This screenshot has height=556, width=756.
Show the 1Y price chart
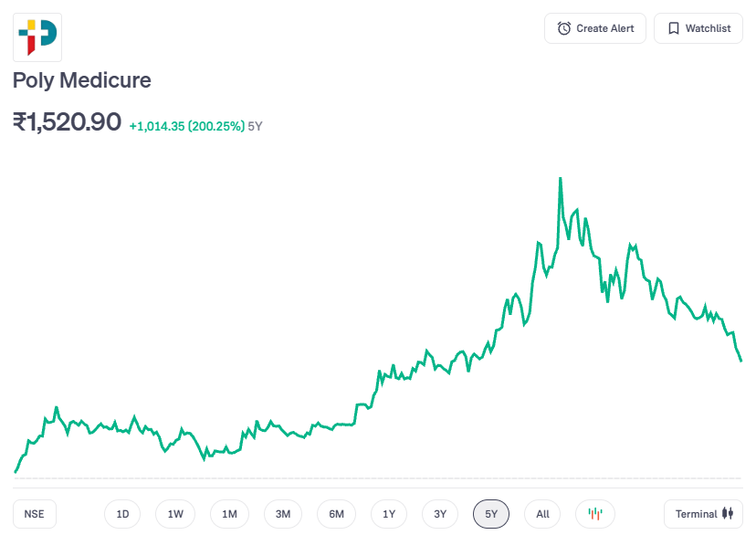389,514
